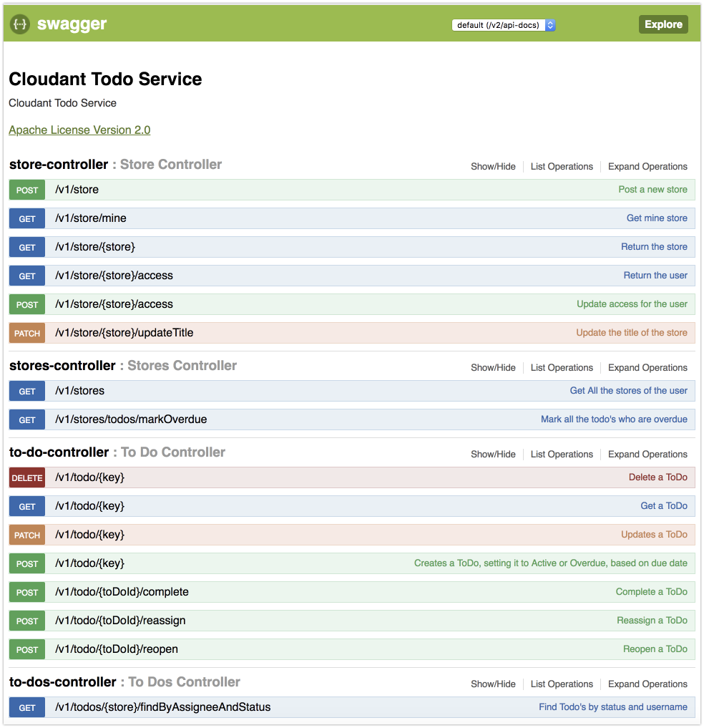Click 'Creates a ToDo, setting it to Active' description
This screenshot has height=728, width=704.
click(550, 563)
